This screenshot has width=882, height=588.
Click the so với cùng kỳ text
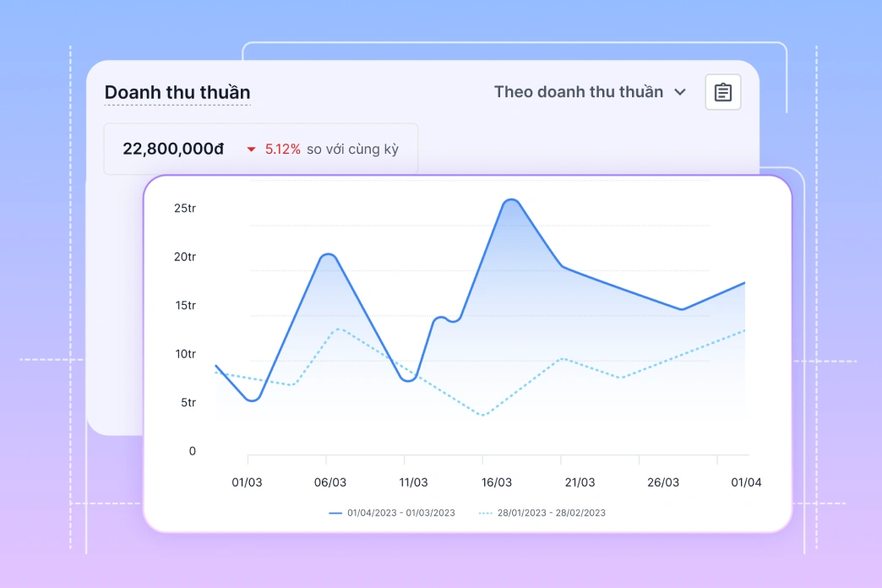[x=352, y=150]
